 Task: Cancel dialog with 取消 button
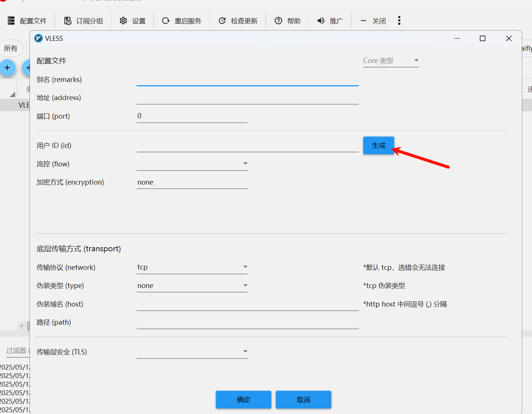pos(303,400)
